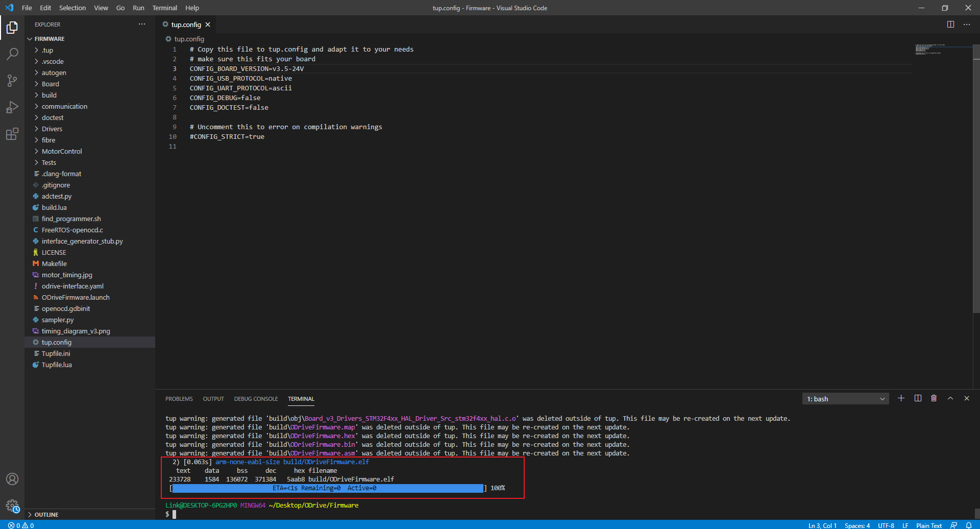Open the Run menu
Image resolution: width=980 pixels, height=529 pixels.
pos(138,8)
